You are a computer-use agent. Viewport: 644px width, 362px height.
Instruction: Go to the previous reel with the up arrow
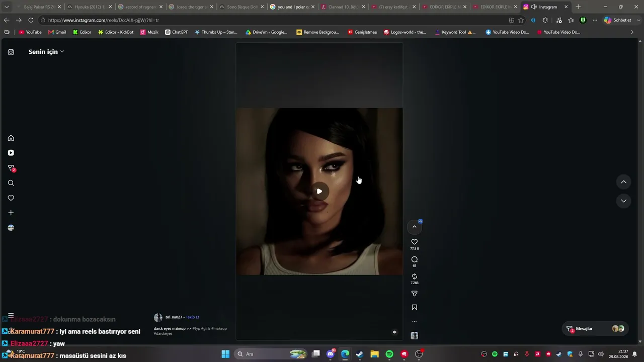[x=623, y=182]
